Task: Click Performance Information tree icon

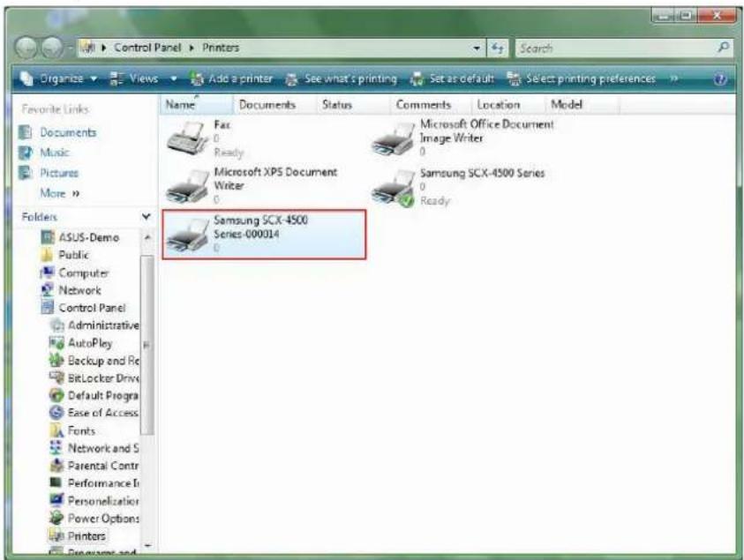Action: 56,482
